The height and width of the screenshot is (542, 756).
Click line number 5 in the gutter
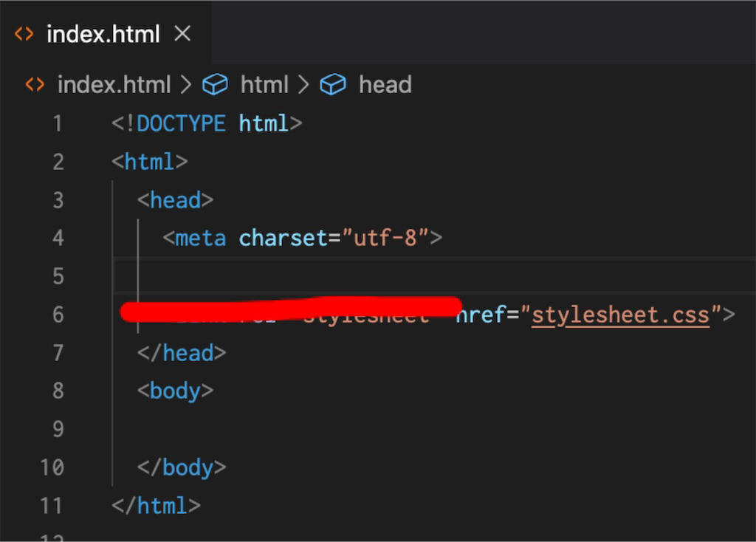(x=58, y=277)
